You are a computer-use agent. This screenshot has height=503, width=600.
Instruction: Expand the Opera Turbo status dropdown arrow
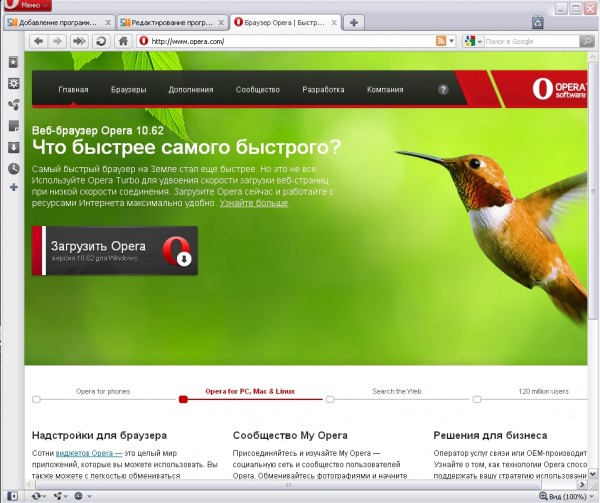(89, 496)
